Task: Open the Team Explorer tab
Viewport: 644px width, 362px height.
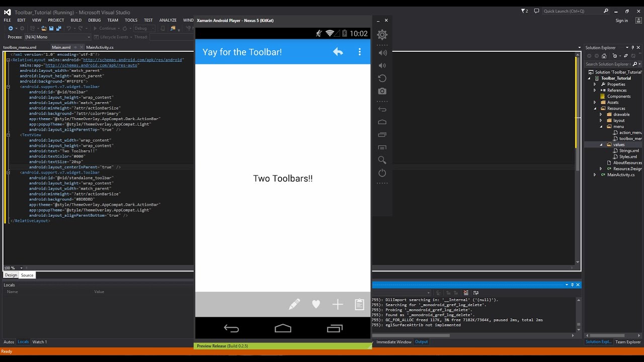Action: (x=628, y=342)
